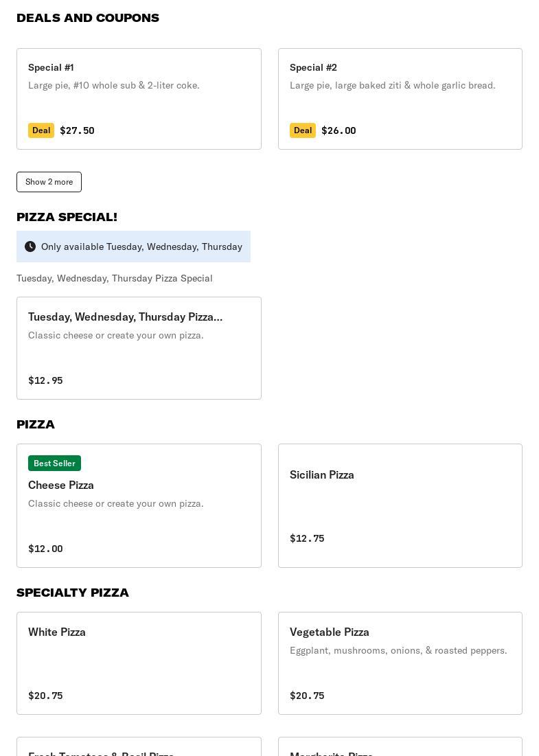Click the Only available Tuesday, Wednesday, Thursday banner
The width and height of the screenshot is (539, 756).
133,247
